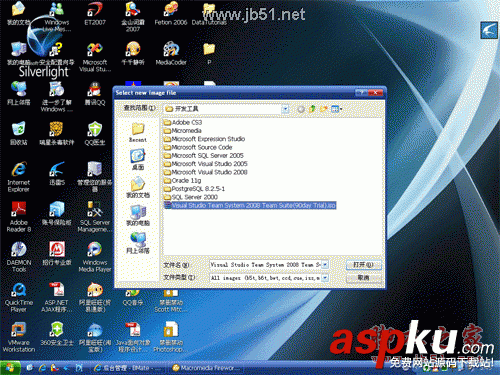Screen dimensions: 500x375
Task: Expand the 文件名 file name combo arrow
Action: point(325,265)
